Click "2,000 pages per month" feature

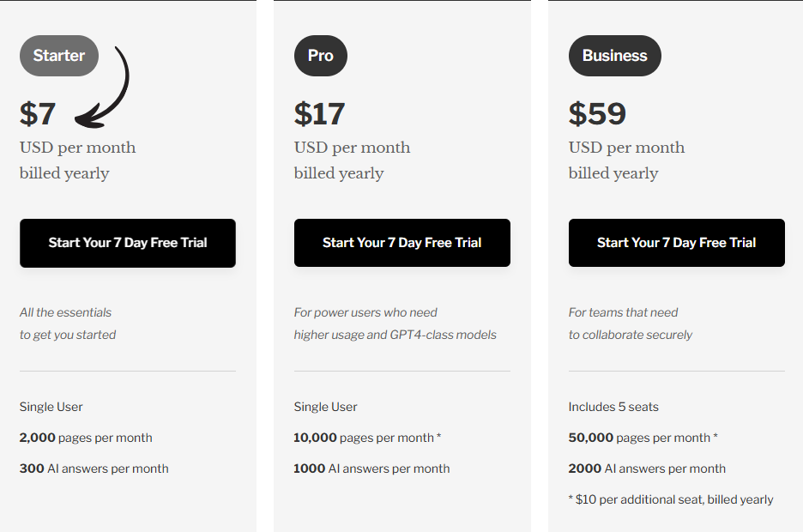86,438
